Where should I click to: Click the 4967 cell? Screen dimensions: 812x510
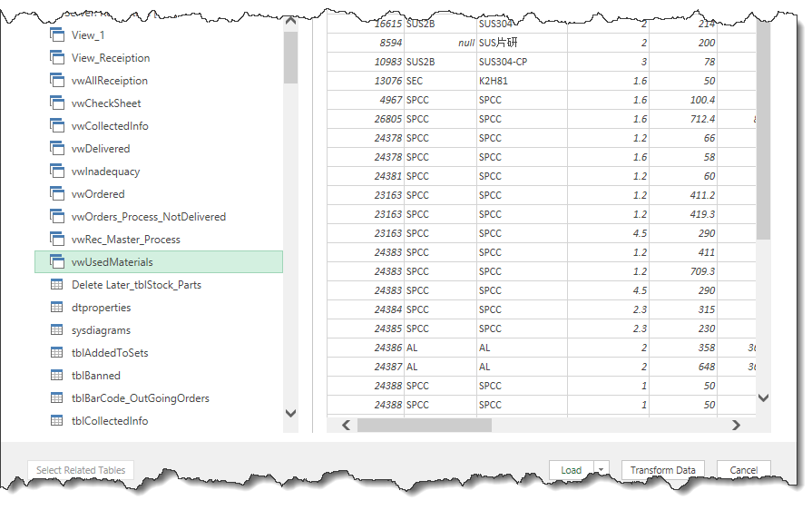[366, 100]
